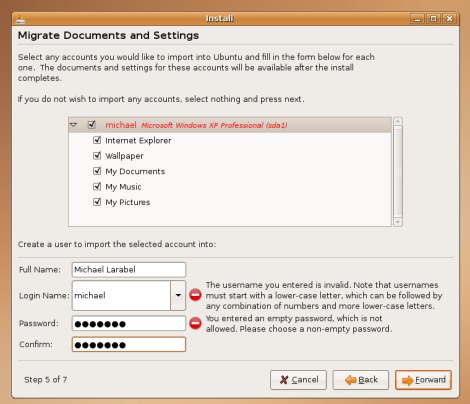Minimize the Install window

click(x=417, y=19)
